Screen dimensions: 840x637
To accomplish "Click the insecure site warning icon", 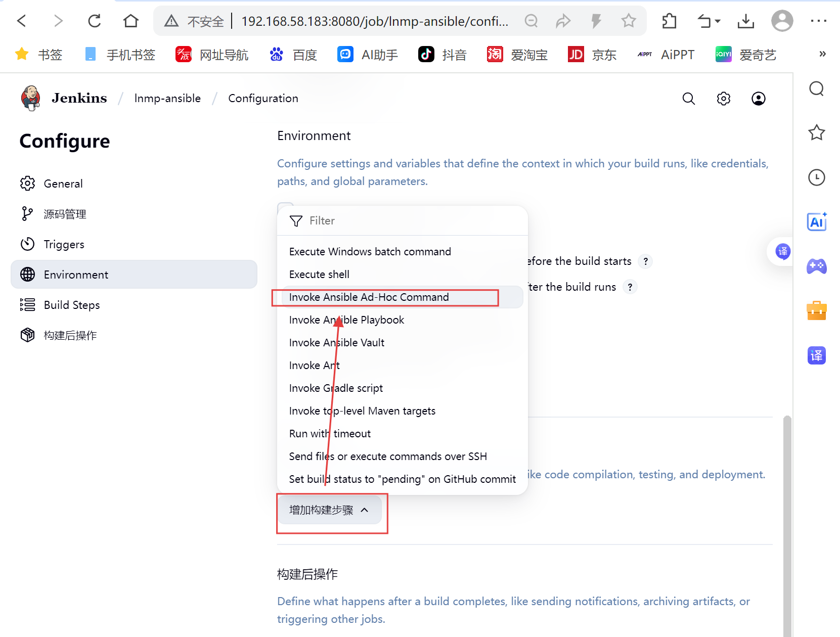I will pos(171,21).
